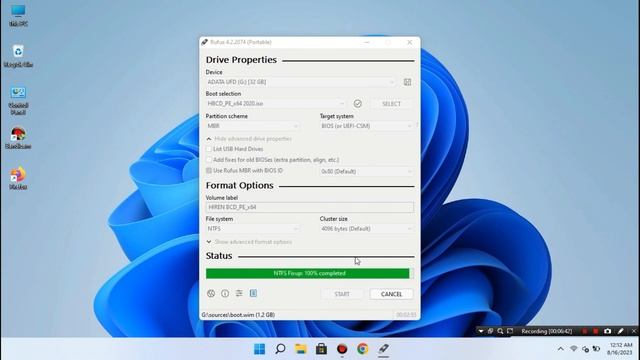This screenshot has width=640, height=360.
Task: Open the BIOS ID 0x80 (Default) dropdown
Action: coord(366,171)
